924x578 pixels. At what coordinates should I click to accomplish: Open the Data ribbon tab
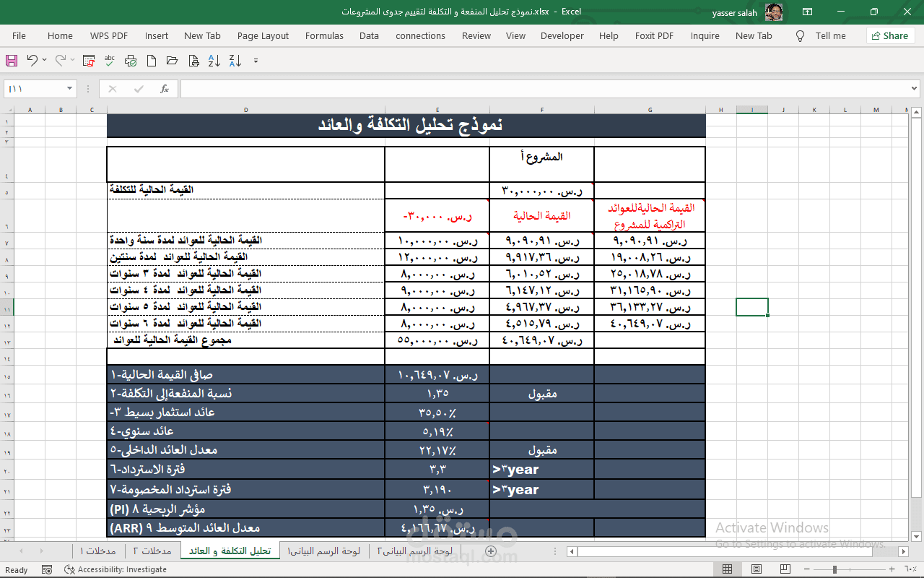coord(369,35)
